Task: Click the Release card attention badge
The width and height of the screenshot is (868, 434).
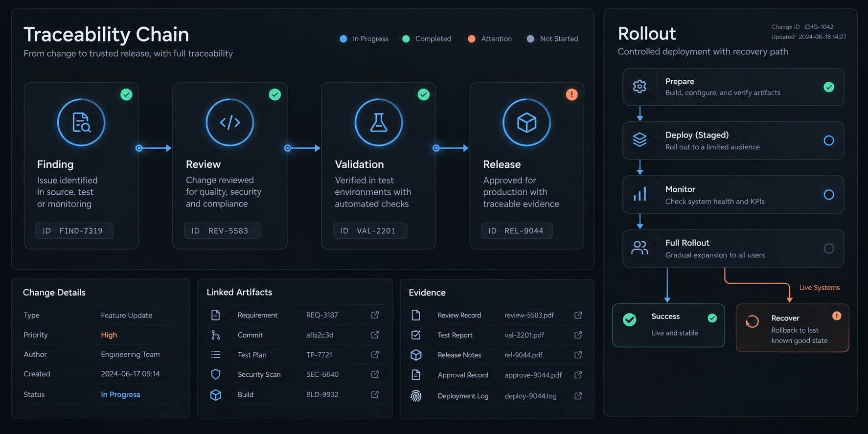Action: 571,94
